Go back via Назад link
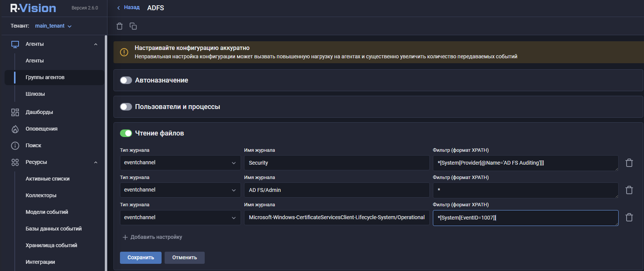The width and height of the screenshot is (644, 271). click(x=132, y=8)
